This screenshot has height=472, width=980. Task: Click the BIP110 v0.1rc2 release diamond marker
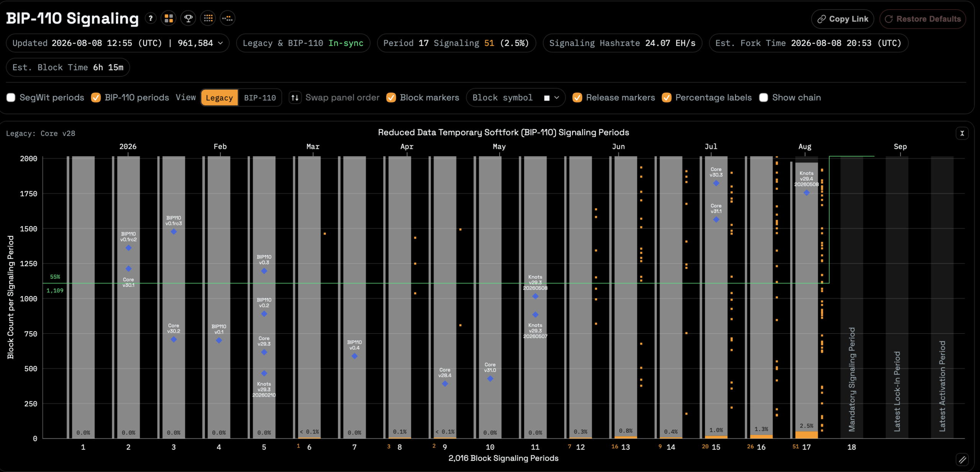pos(129,248)
